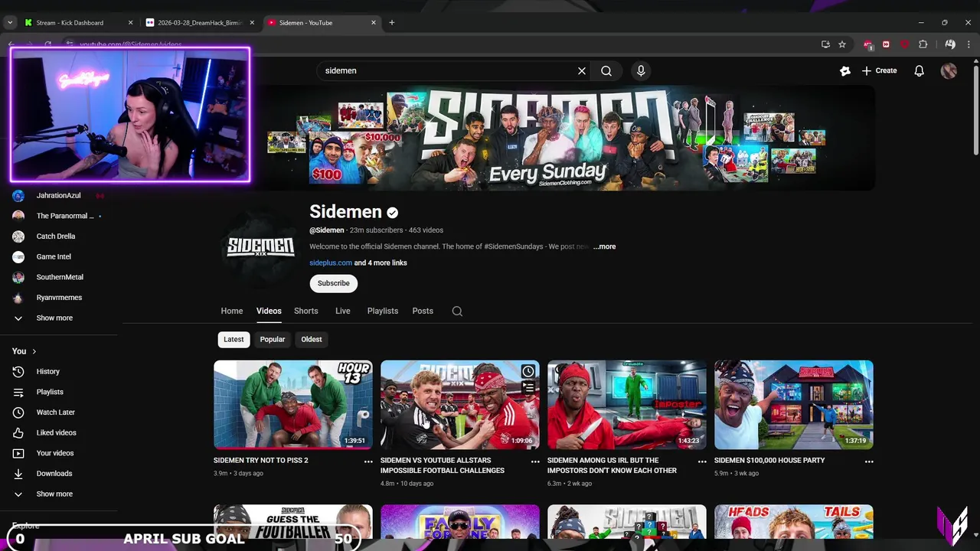
Task: Open JahrationAzul subscription channel
Action: pos(60,195)
